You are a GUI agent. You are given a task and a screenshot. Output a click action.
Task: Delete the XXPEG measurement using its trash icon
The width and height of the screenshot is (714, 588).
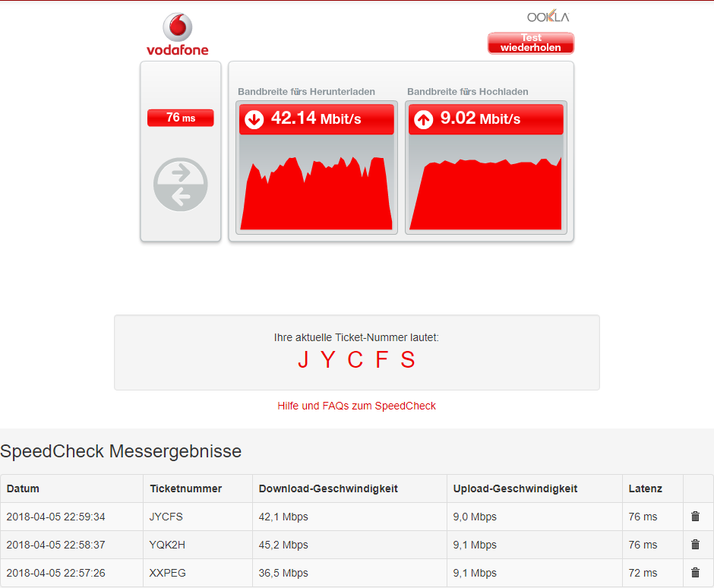[x=694, y=573]
